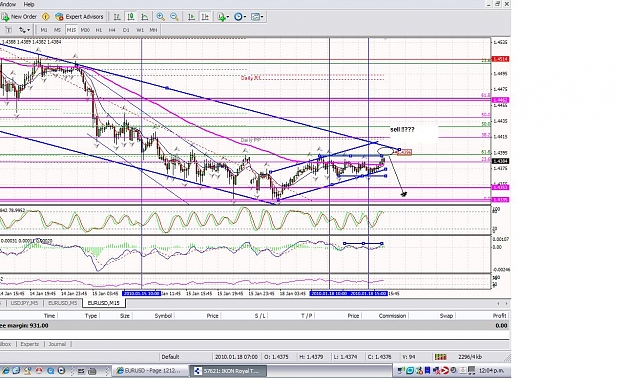This screenshot has width=625, height=391.
Task: Sort trades by the Time column
Action: pyautogui.click(x=49, y=316)
